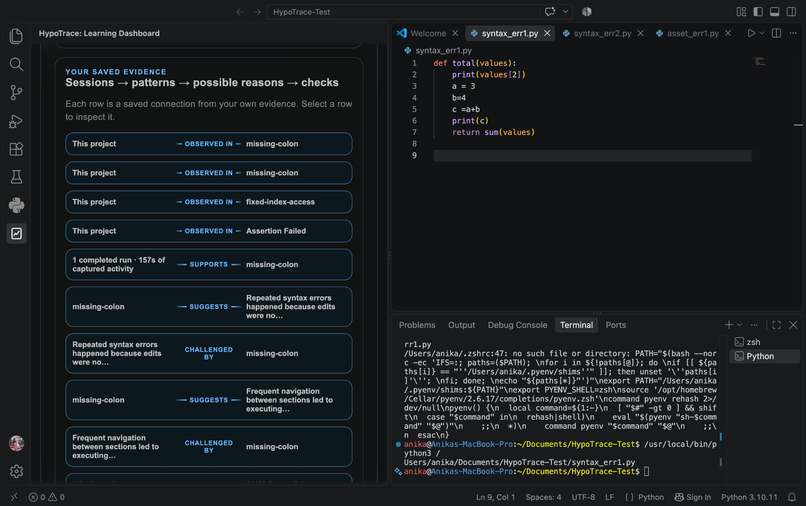Open Source Control view
The width and height of the screenshot is (806, 506).
tap(16, 93)
